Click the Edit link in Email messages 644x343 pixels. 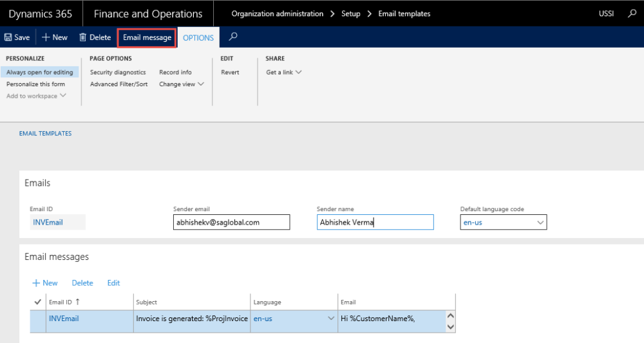point(113,283)
